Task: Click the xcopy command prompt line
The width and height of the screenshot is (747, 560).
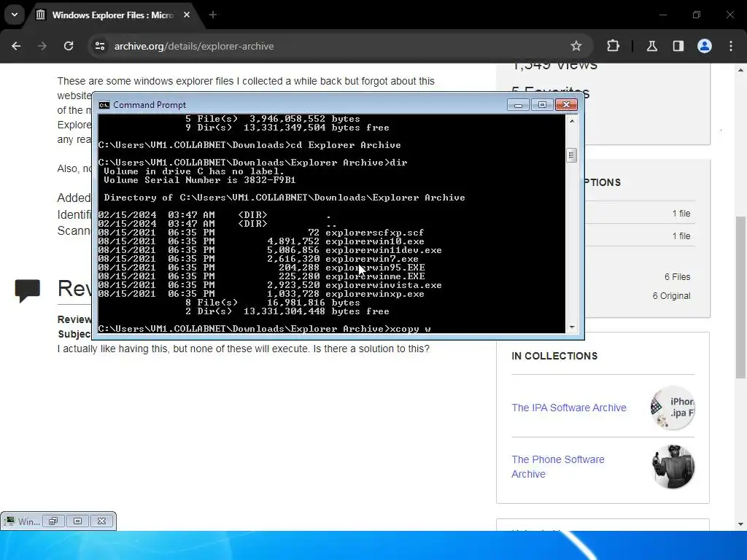Action: click(264, 329)
